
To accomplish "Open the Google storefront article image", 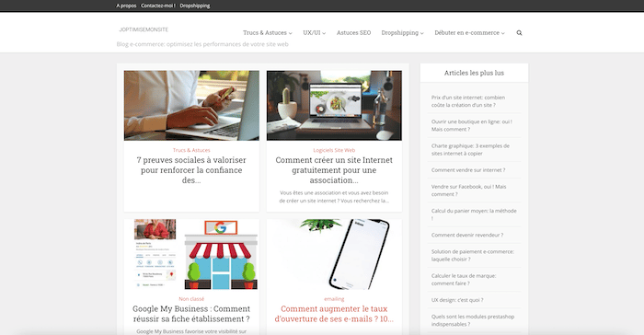I will point(191,254).
